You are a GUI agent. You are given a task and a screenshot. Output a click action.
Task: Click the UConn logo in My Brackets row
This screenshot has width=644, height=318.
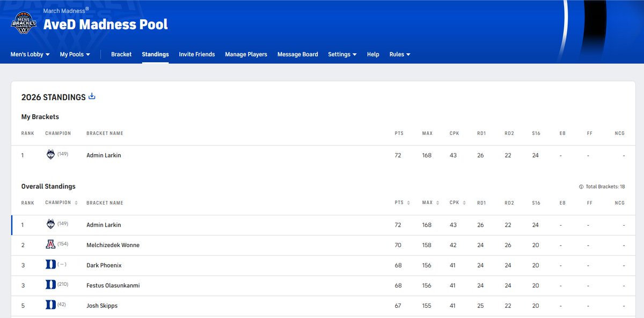coord(50,155)
